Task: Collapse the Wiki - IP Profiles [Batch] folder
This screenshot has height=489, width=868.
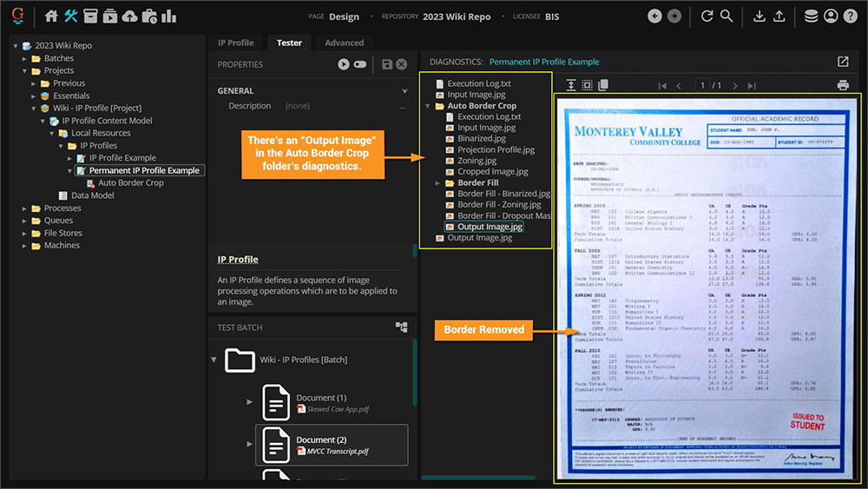Action: [x=214, y=360]
